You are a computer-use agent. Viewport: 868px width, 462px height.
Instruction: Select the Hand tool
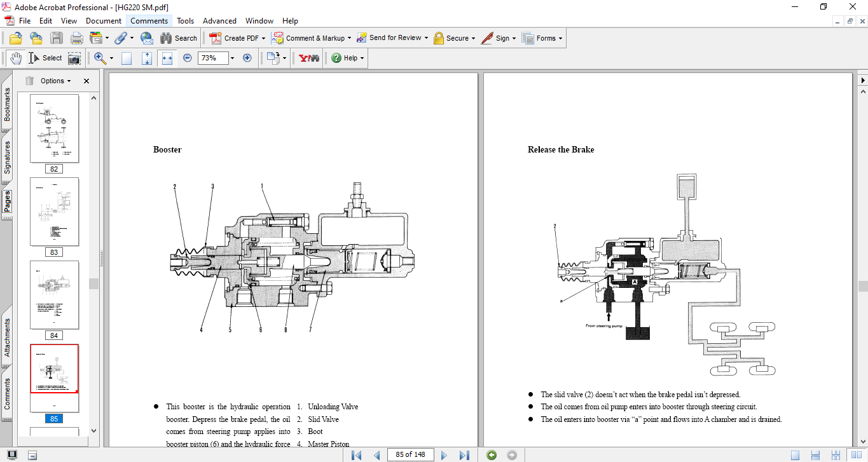click(15, 58)
